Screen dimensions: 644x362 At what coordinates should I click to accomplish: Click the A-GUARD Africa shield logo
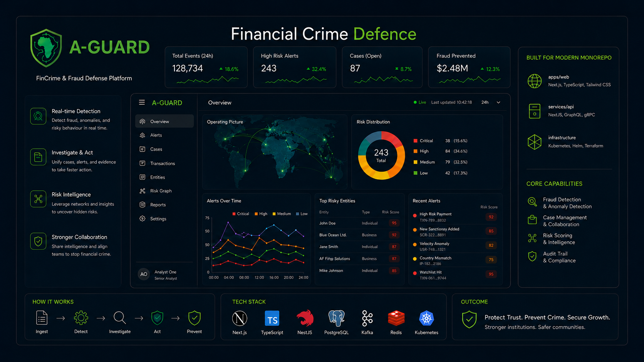[x=46, y=48]
